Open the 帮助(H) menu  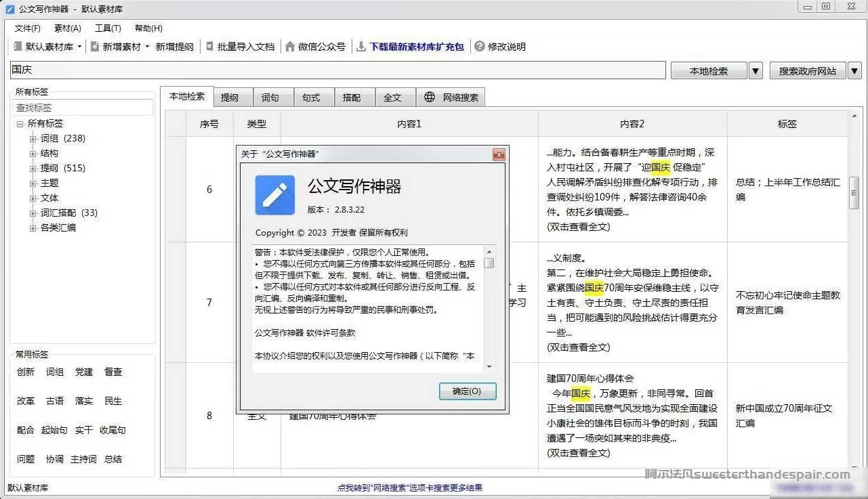point(148,28)
